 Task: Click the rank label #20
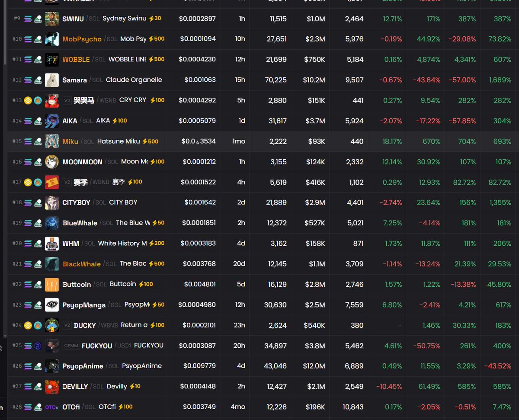pyautogui.click(x=17, y=244)
